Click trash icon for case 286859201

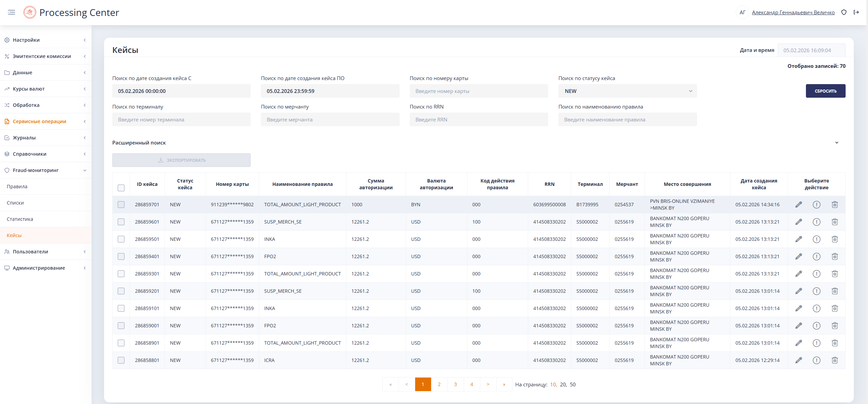(x=834, y=291)
